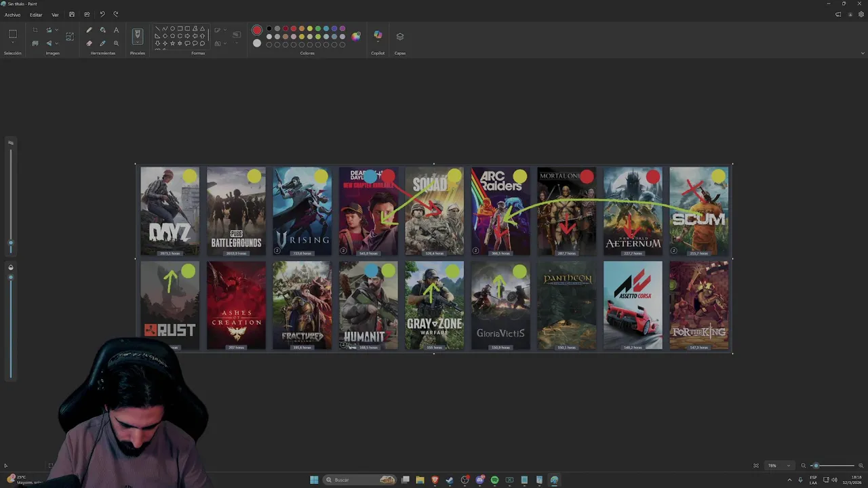Open the Windows Start button
This screenshot has width=868, height=488.
pos(314,480)
